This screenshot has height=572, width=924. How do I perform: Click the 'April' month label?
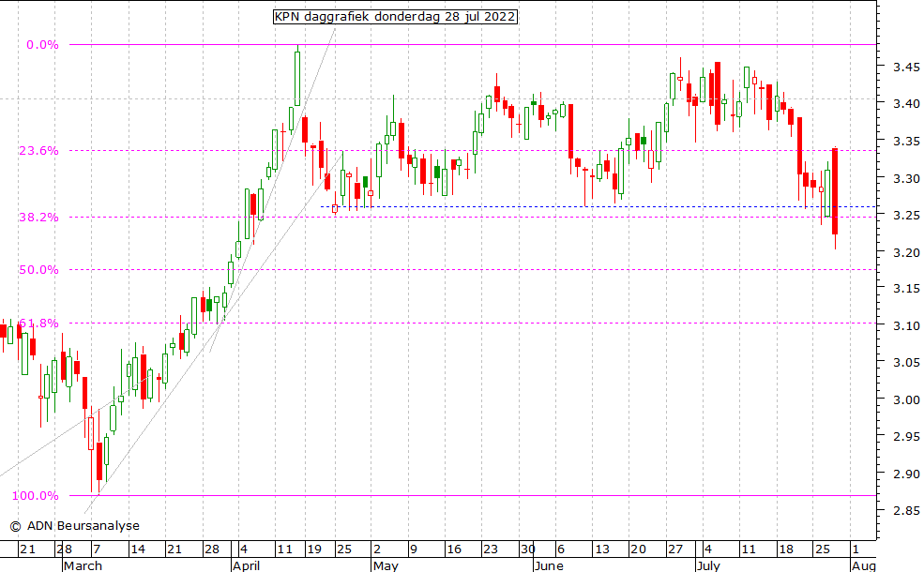click(246, 565)
